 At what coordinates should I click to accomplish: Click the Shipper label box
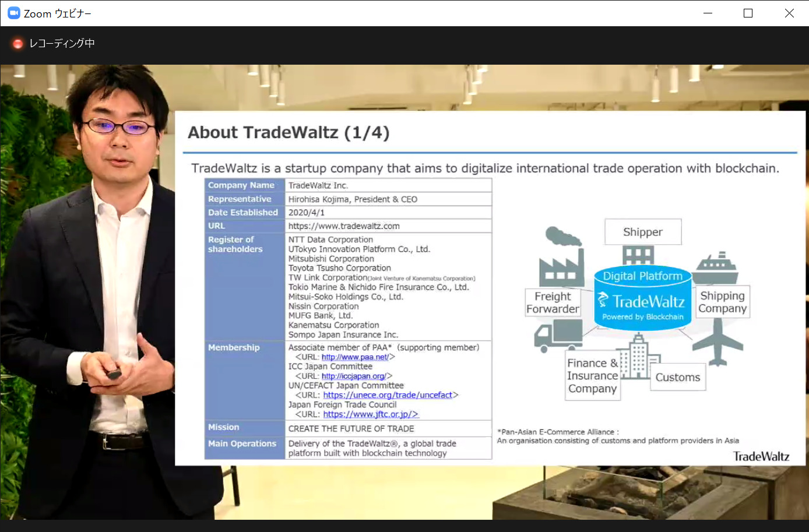[x=643, y=232]
